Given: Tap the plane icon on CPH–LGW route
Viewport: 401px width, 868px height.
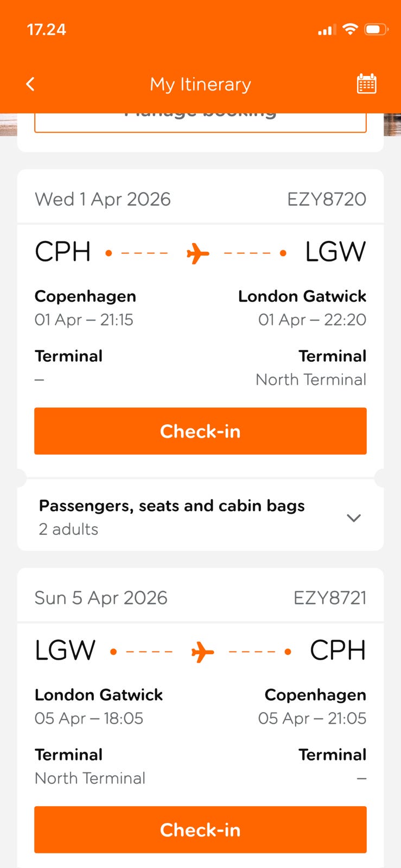Looking at the screenshot, I should [198, 253].
